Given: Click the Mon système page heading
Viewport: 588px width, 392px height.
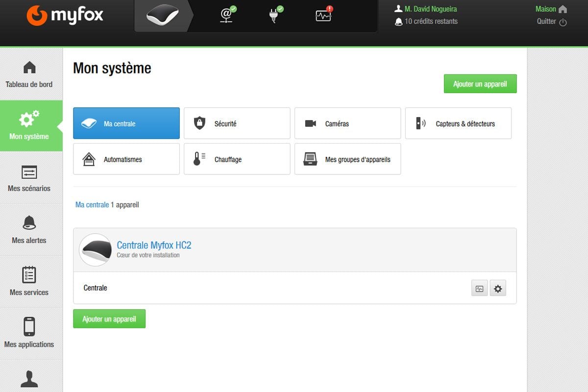Looking at the screenshot, I should click(x=112, y=68).
